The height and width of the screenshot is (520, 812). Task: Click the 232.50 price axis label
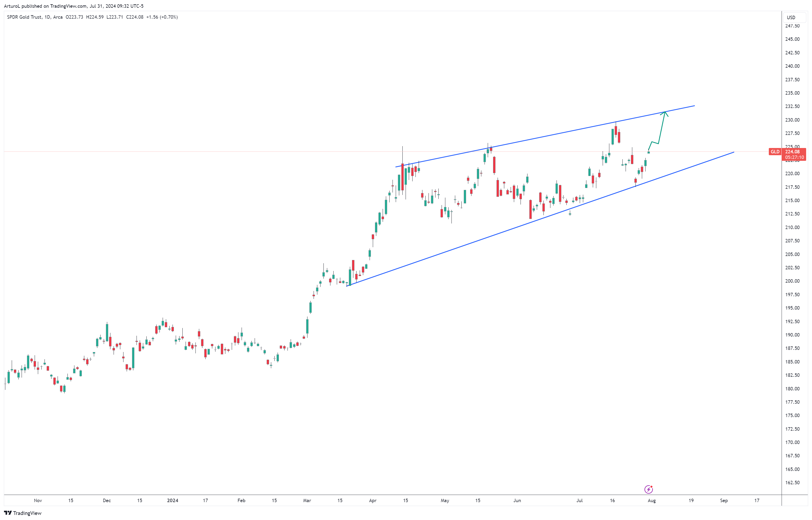(x=792, y=106)
